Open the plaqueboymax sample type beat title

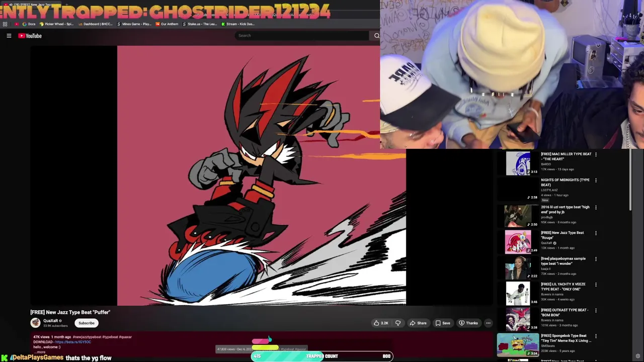click(x=563, y=261)
